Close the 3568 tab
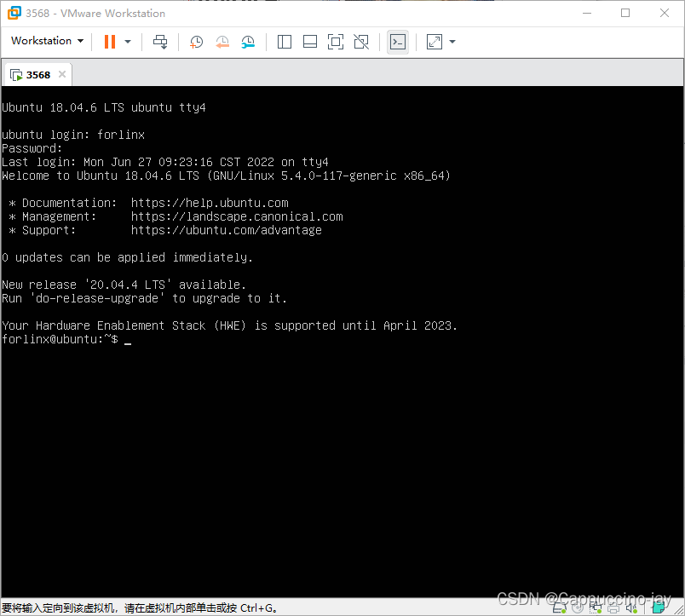 tap(62, 74)
